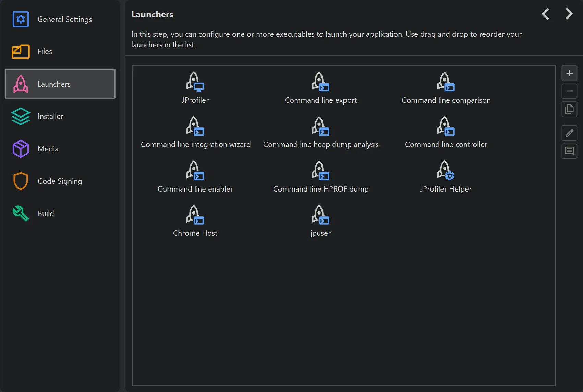583x392 pixels.
Task: Select Command line controller launcher
Action: coord(446,126)
